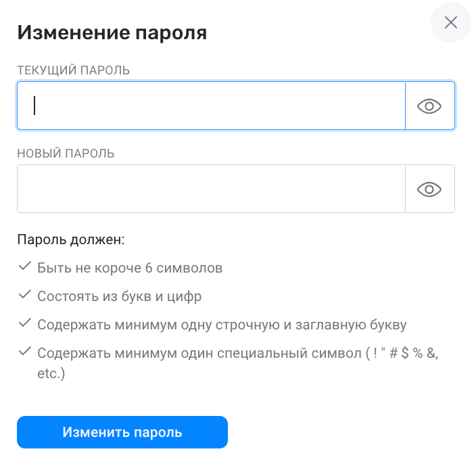This screenshot has width=476, height=464.
Task: Submit with the Изменить пароль button
Action: click(122, 432)
